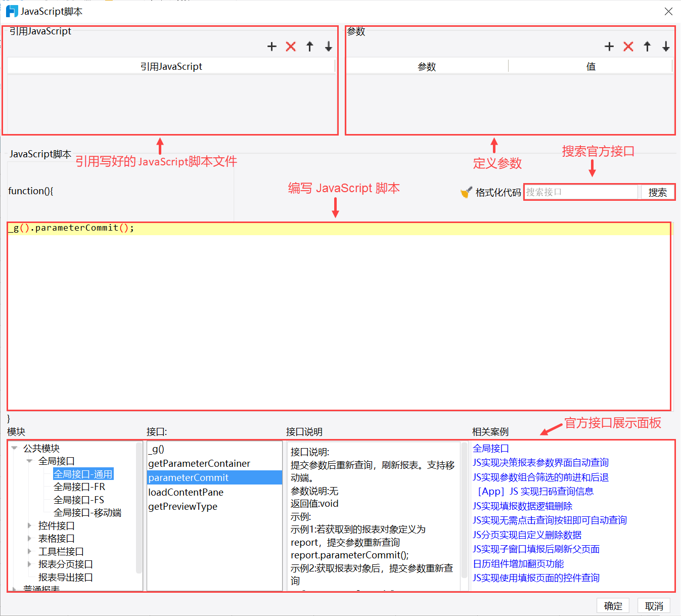Click the 格式化代码 label
681x616 pixels.
(x=498, y=193)
